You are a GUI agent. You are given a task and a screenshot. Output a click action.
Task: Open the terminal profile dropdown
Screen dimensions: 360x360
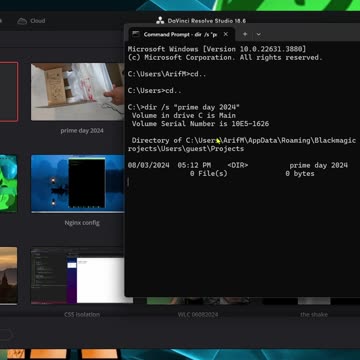(258, 34)
